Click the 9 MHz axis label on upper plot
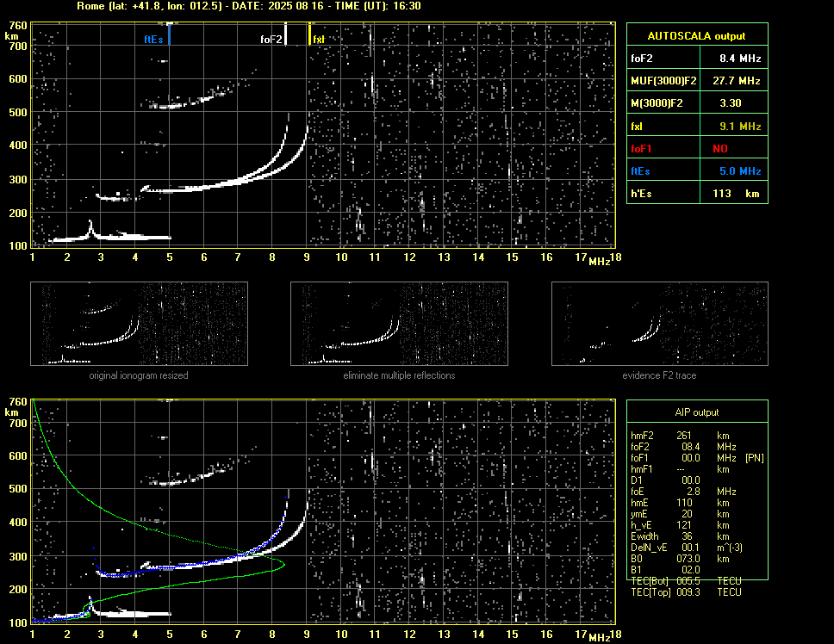This screenshot has width=834, height=644. (x=307, y=257)
